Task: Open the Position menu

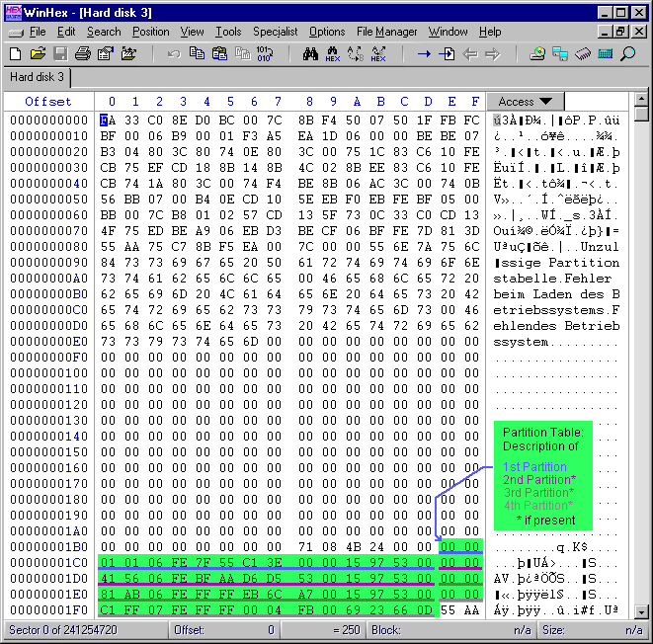Action: [151, 32]
